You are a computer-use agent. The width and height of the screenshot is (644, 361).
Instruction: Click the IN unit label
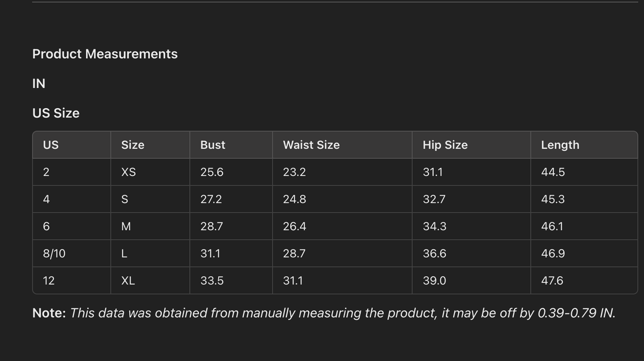[39, 84]
